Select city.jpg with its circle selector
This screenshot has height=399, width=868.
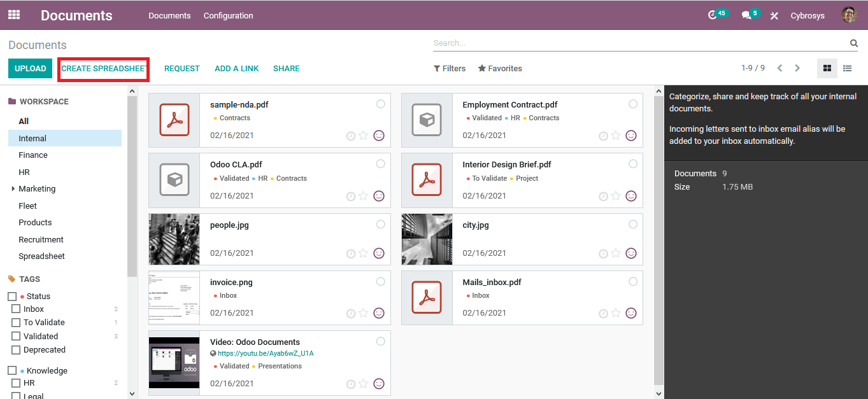click(x=633, y=224)
